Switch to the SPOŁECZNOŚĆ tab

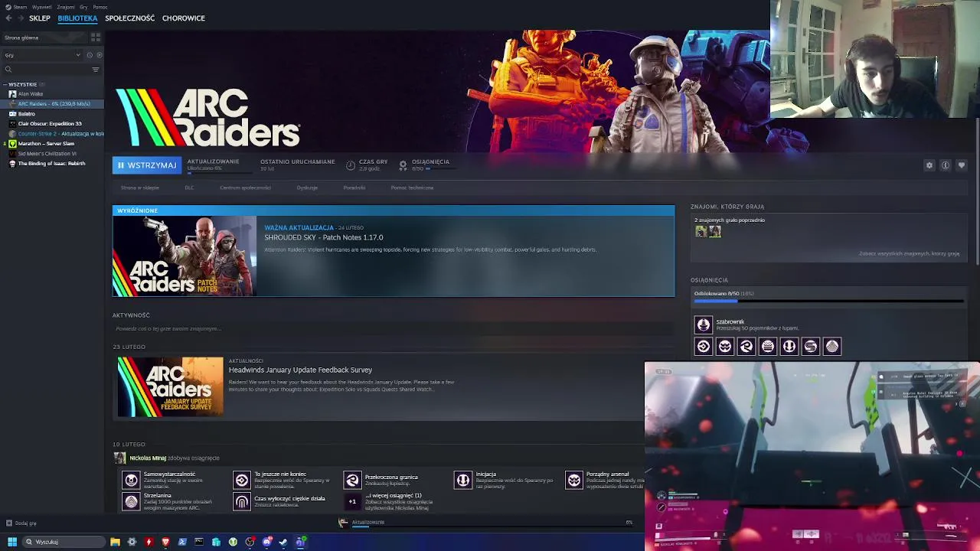pos(129,18)
